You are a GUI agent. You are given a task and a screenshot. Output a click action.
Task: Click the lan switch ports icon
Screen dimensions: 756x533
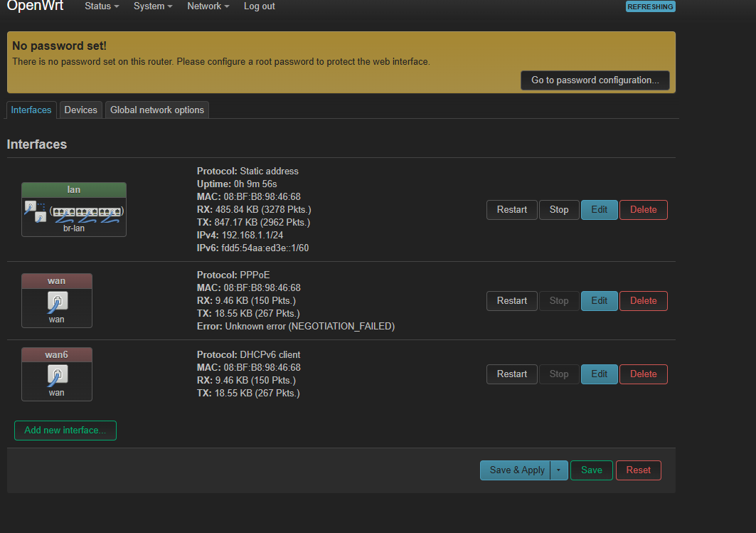tap(87, 213)
